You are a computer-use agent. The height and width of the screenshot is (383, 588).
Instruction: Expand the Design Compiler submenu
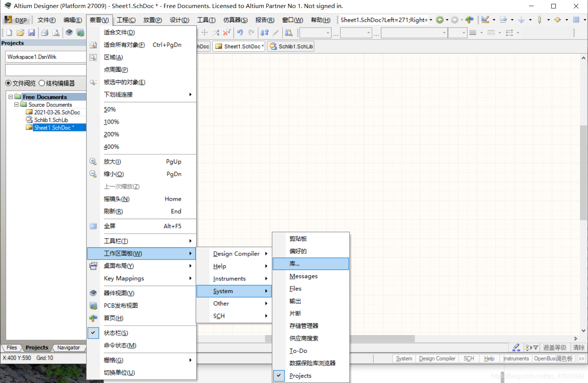[234, 254]
